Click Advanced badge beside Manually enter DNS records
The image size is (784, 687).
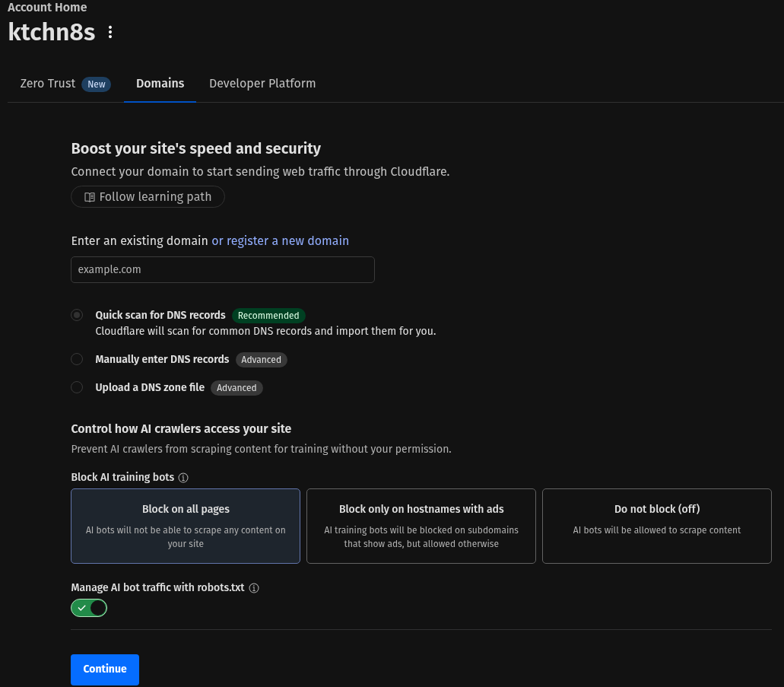pyautogui.click(x=261, y=360)
